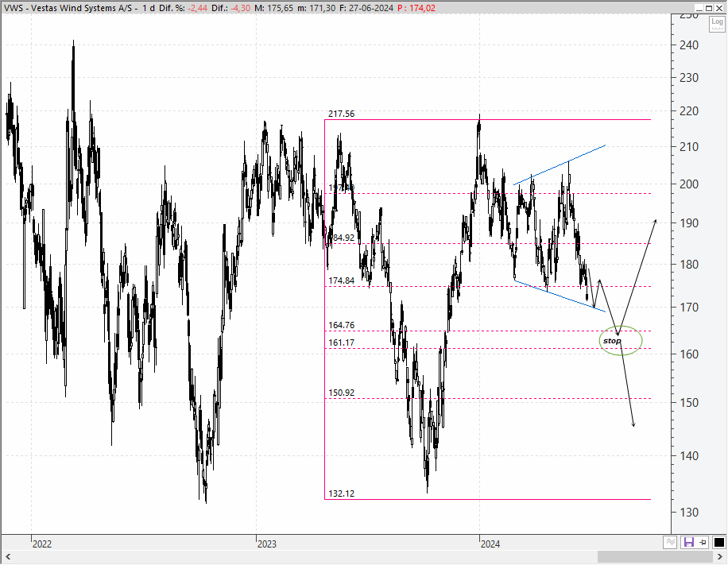Viewport: 728px width, 565px height.
Task: Click the Fibonacci label 150.92
Action: (341, 393)
